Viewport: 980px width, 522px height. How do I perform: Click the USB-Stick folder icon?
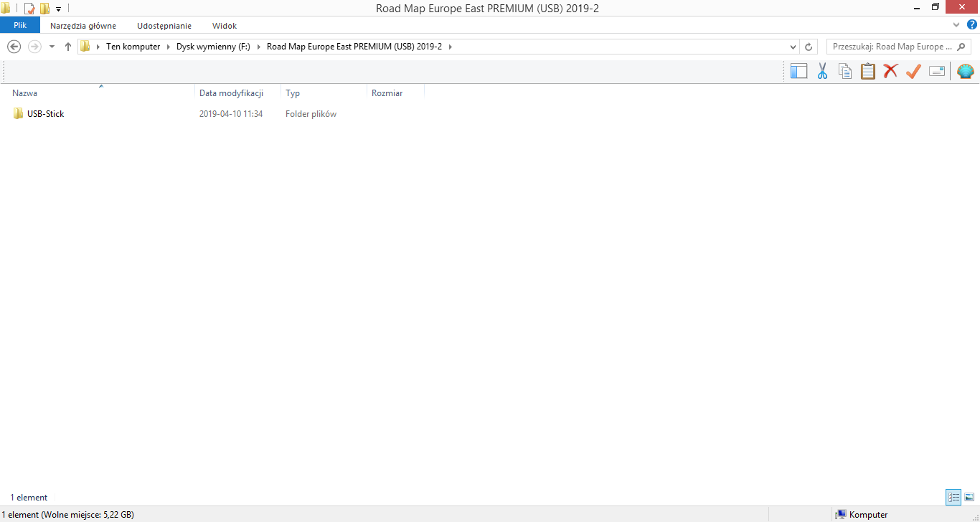click(18, 113)
